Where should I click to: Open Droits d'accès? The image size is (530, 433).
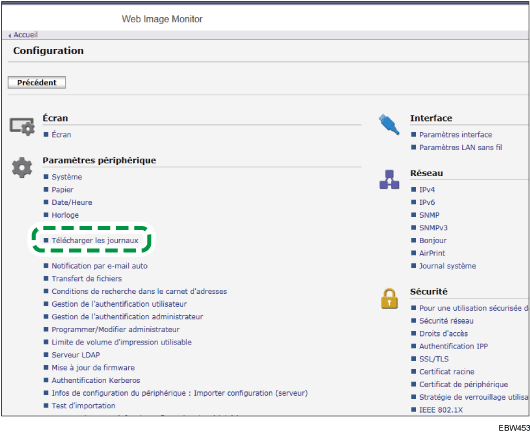(x=443, y=334)
